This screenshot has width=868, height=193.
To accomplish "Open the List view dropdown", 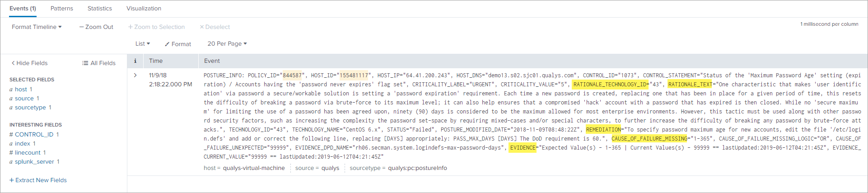I will [x=142, y=44].
